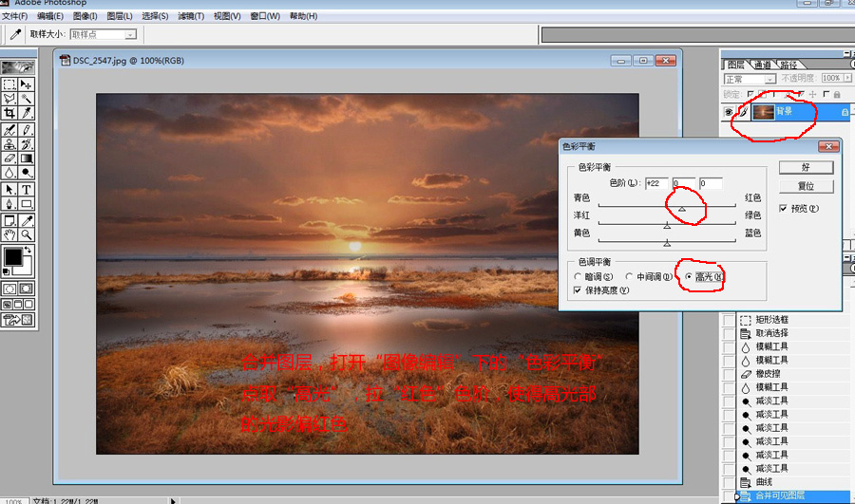Select the Path Selection arrow tool

[x=9, y=190]
